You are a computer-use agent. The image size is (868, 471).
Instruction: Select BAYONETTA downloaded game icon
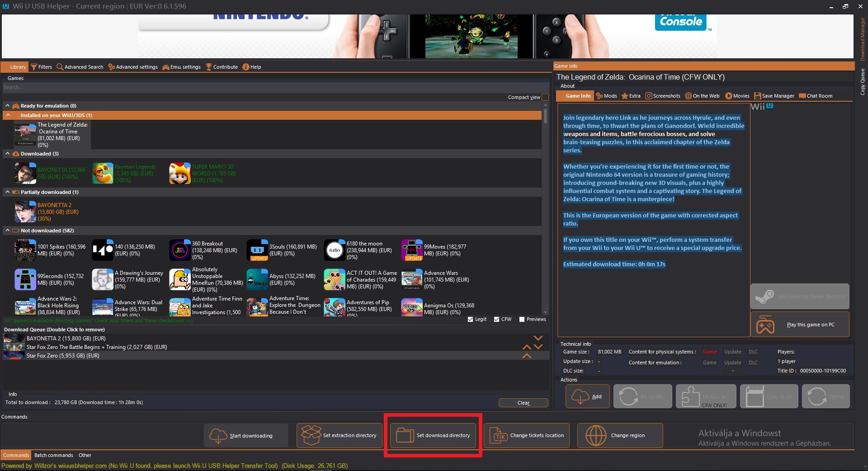tap(25, 173)
